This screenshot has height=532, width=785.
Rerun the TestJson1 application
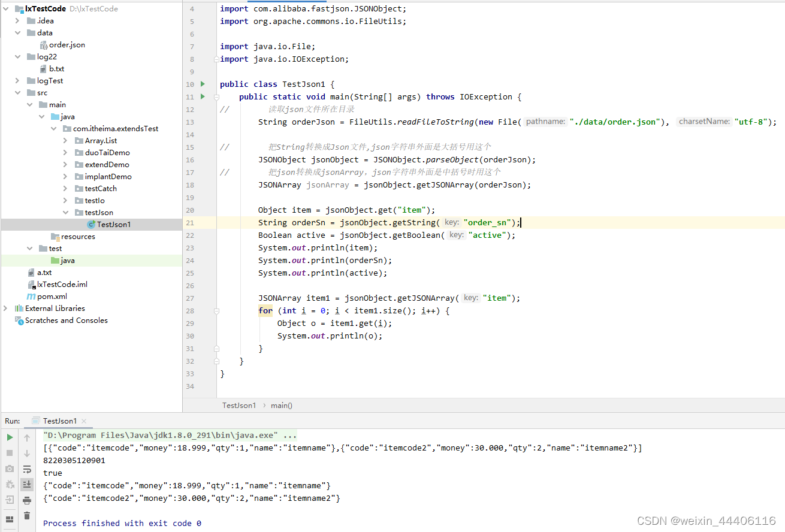(9, 437)
